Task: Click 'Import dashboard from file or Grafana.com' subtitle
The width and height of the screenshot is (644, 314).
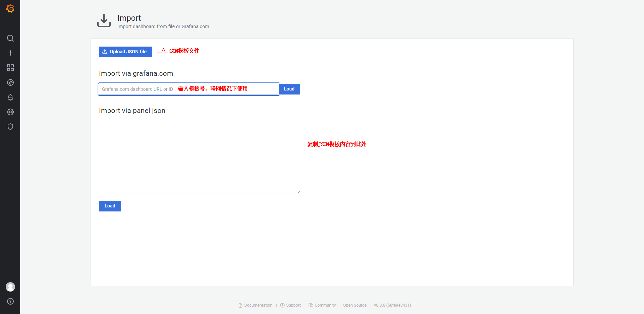Action: click(x=163, y=26)
